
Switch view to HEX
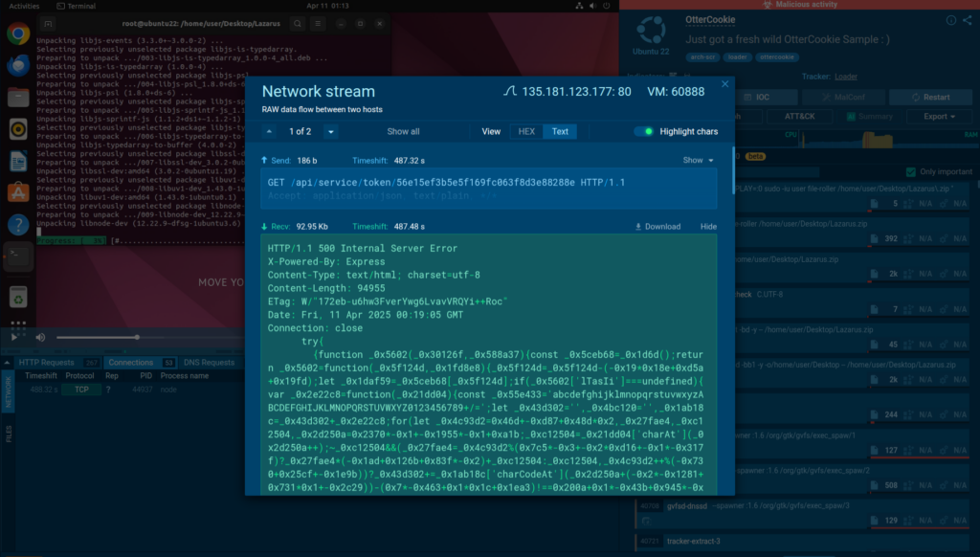point(526,131)
